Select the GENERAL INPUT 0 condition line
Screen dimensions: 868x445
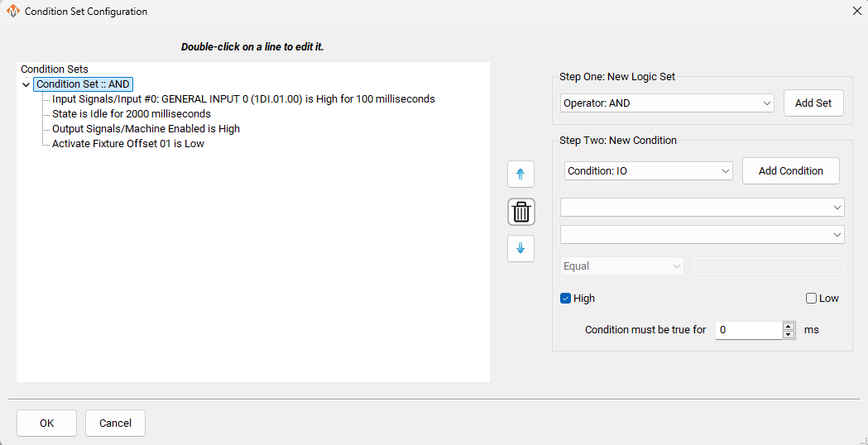coord(243,99)
